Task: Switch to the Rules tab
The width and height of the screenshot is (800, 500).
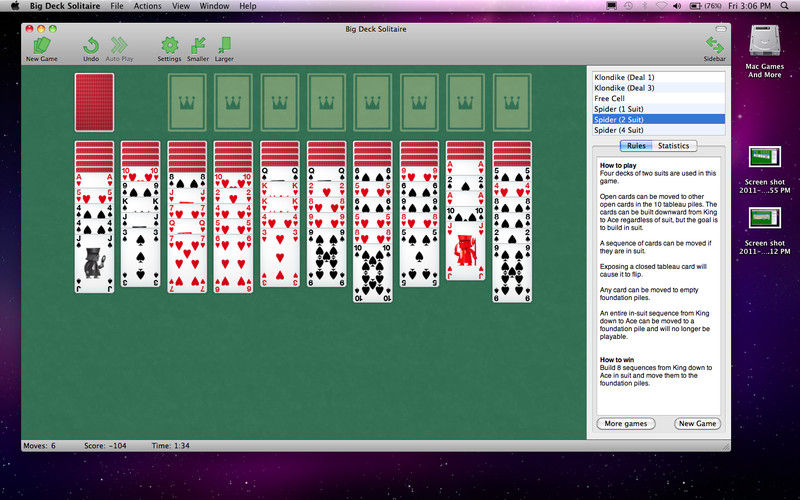Action: tap(636, 146)
